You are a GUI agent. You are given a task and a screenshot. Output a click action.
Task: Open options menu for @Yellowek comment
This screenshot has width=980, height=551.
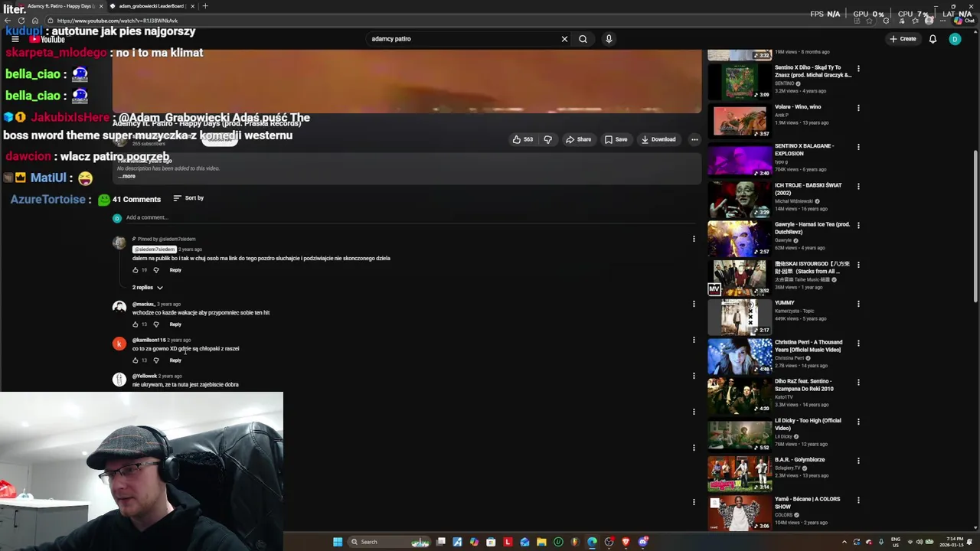pos(694,376)
